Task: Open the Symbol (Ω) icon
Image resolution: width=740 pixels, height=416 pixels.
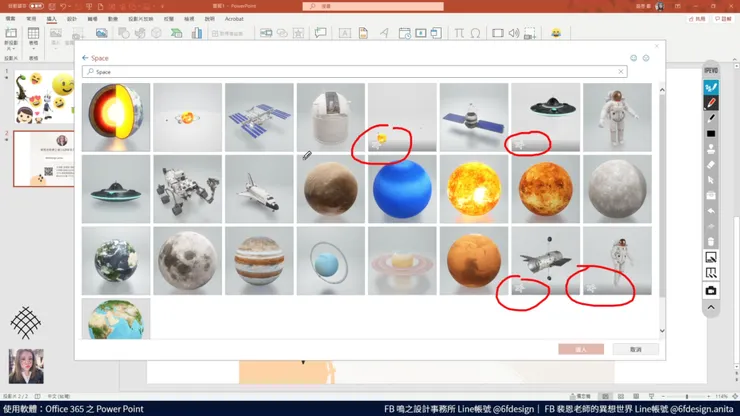Action: (475, 33)
